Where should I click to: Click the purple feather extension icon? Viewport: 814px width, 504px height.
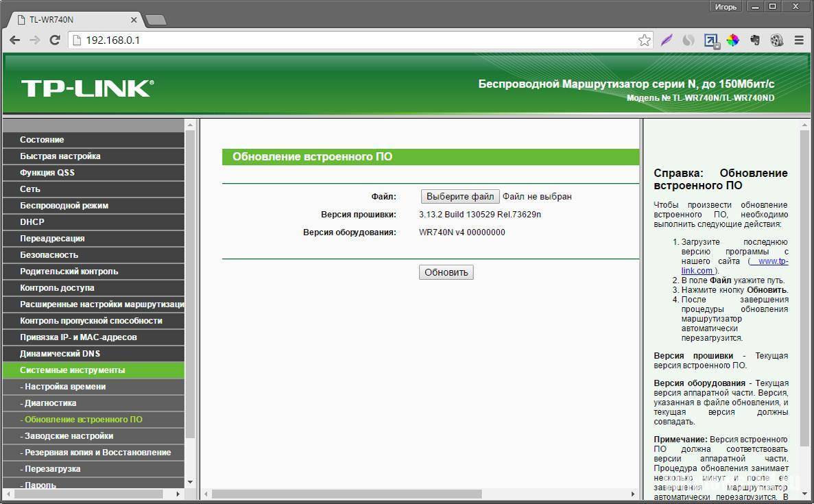pos(667,40)
